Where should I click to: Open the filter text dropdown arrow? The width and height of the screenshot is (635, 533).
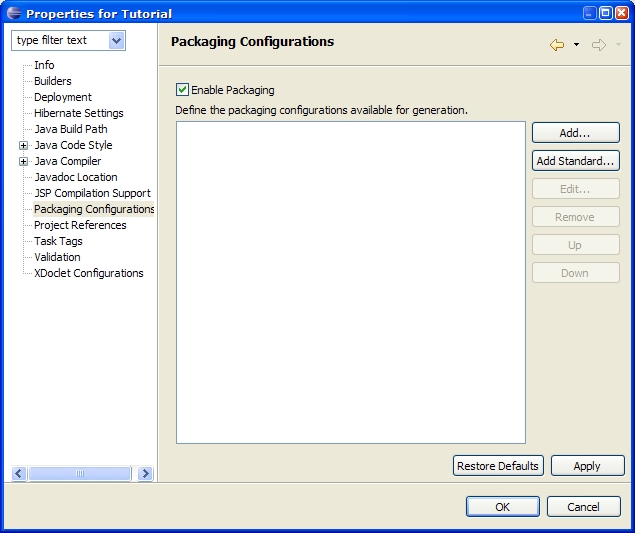pos(116,41)
